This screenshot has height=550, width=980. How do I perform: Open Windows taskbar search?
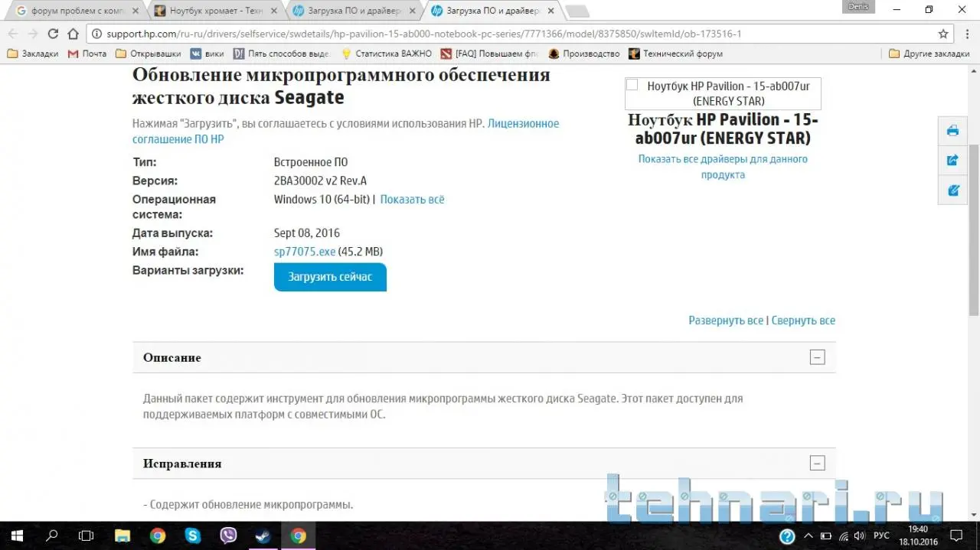point(52,535)
